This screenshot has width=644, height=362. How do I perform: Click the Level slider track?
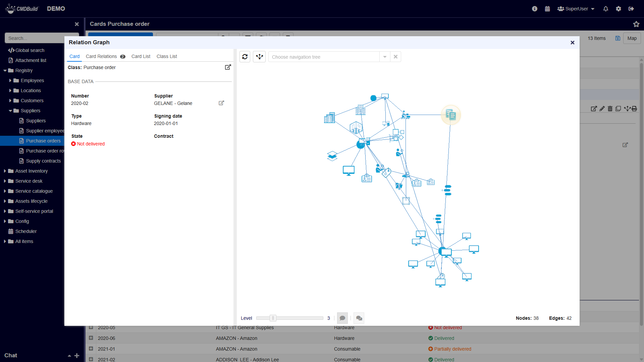click(x=299, y=318)
